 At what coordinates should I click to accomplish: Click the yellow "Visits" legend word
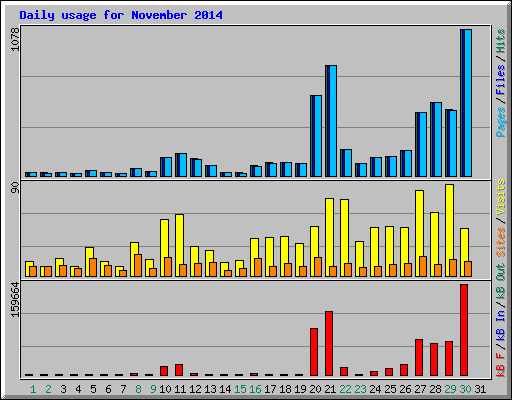tap(500, 197)
